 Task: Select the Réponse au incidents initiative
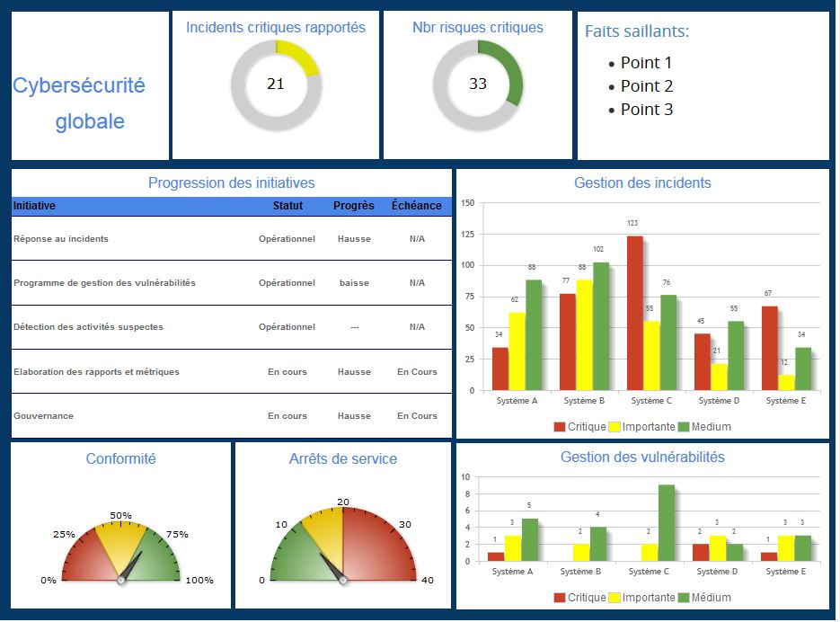coord(61,238)
